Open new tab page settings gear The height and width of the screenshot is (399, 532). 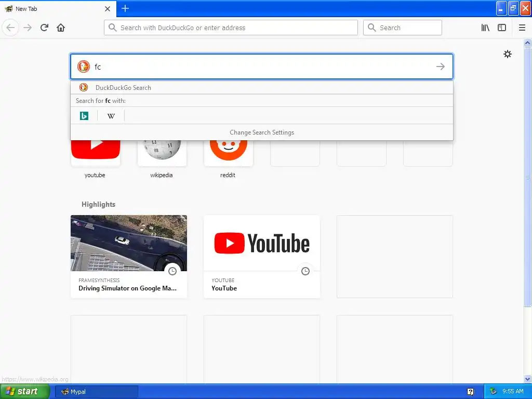pos(508,54)
